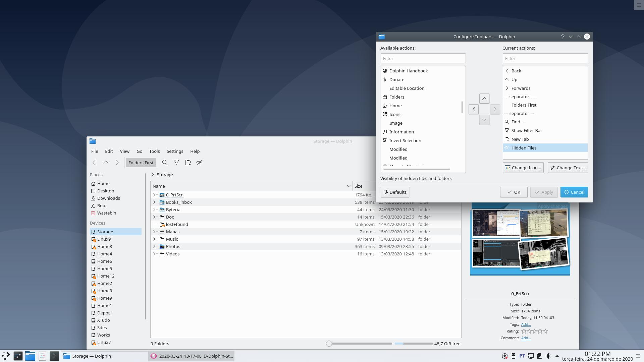The width and height of the screenshot is (644, 362).
Task: Open the terminal icon in the taskbar
Action: point(54,356)
